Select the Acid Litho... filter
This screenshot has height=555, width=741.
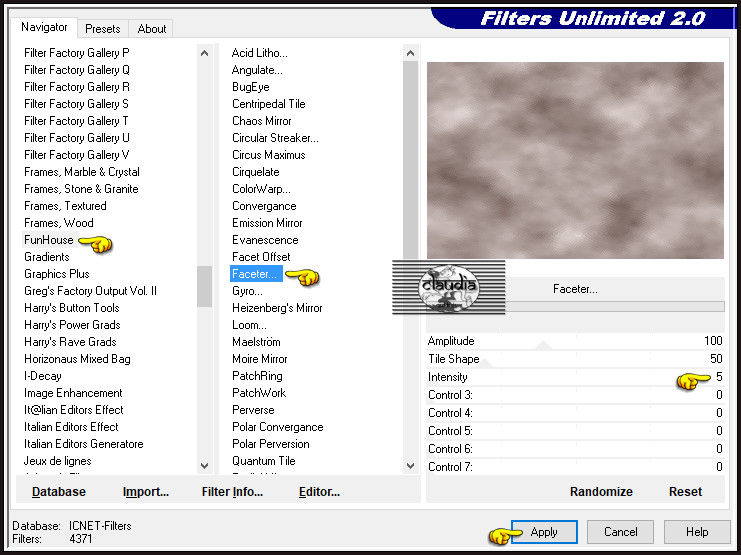point(259,52)
